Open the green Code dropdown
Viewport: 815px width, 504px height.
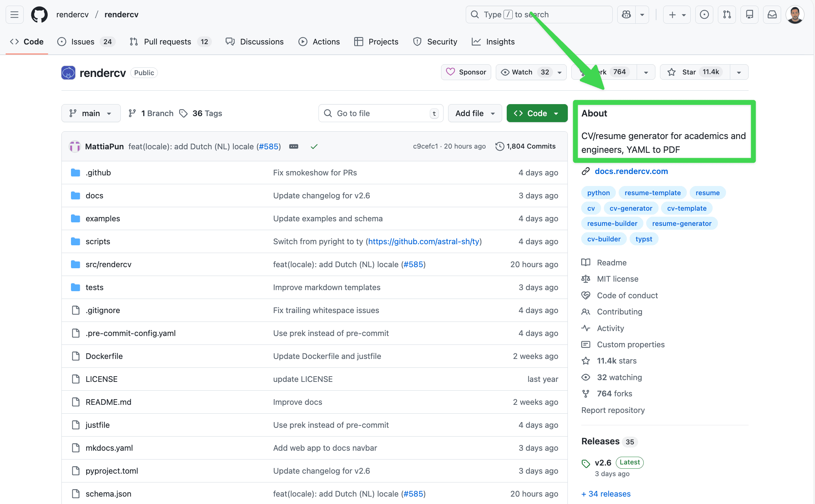point(537,113)
